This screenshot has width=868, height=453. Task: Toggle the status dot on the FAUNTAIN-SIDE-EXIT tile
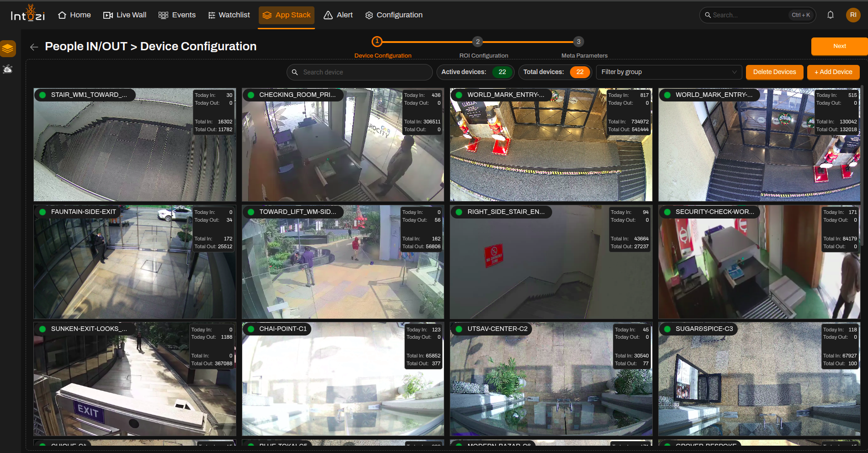43,212
